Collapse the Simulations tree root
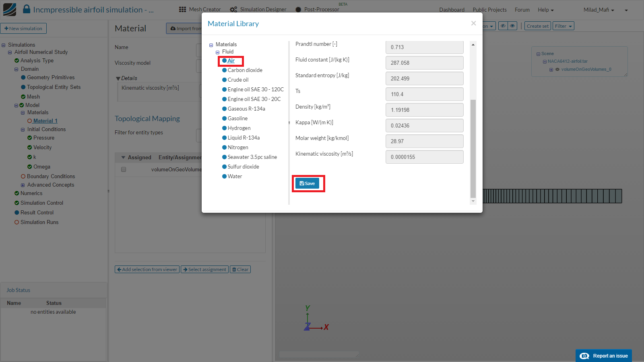The width and height of the screenshot is (644, 362). tap(4, 45)
